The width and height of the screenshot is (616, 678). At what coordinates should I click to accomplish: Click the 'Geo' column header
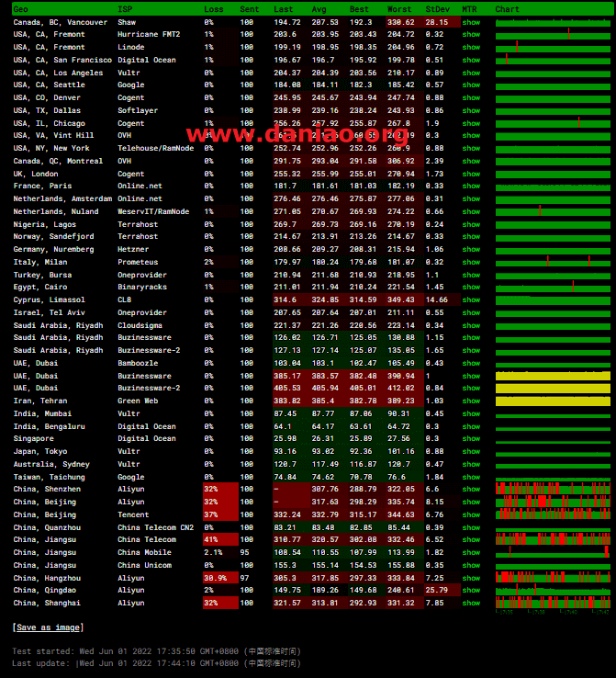click(x=21, y=9)
